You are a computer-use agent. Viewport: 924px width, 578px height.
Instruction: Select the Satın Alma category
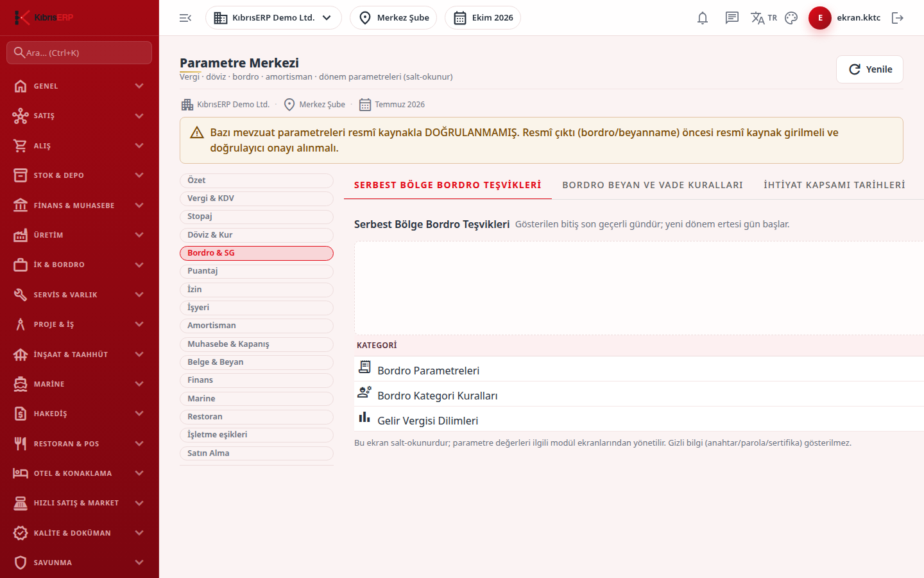(x=257, y=453)
